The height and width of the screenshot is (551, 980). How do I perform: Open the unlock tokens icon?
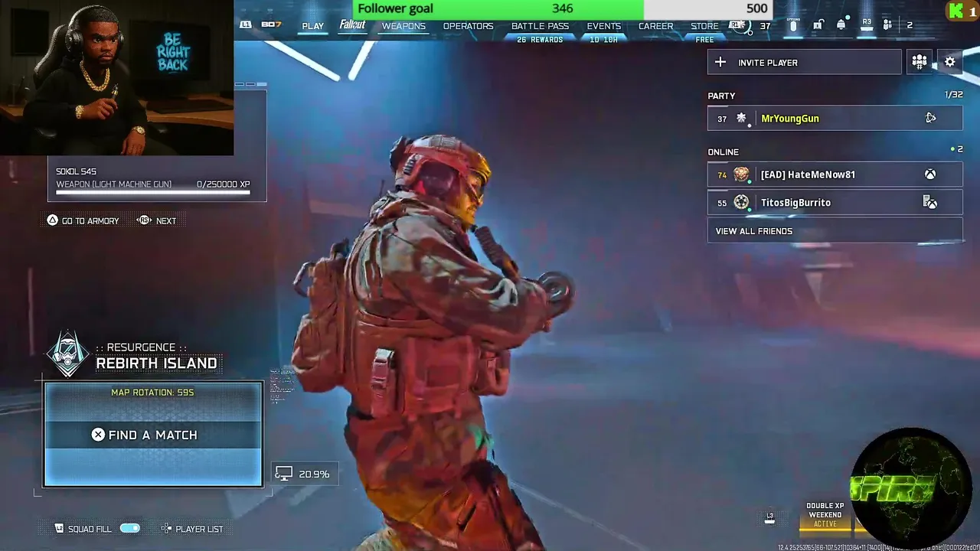click(x=818, y=25)
